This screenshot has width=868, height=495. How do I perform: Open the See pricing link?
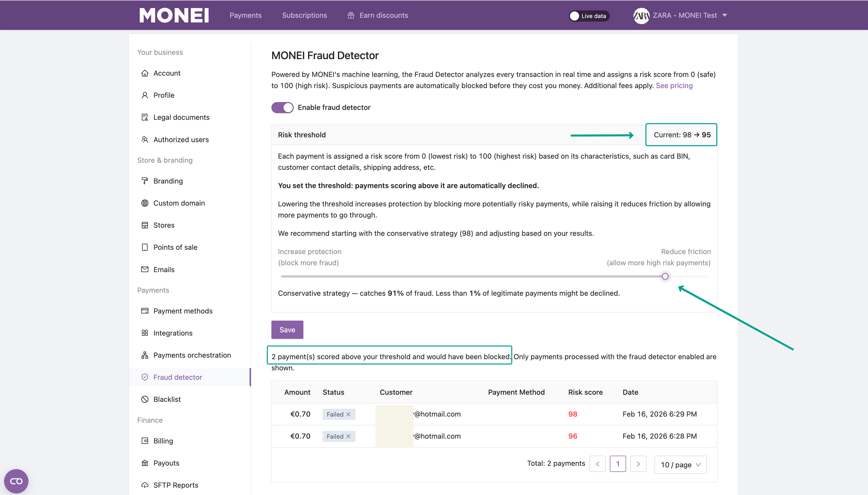coord(674,86)
